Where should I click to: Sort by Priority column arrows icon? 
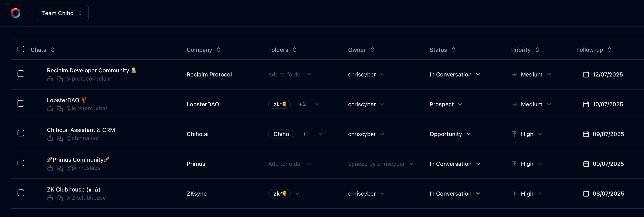click(537, 50)
